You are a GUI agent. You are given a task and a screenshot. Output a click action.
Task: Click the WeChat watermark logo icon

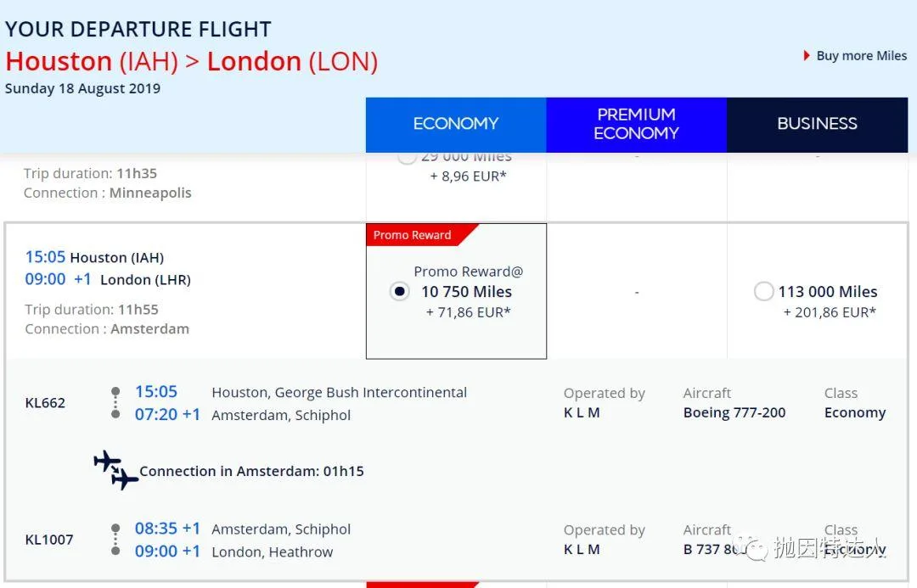[751, 547]
